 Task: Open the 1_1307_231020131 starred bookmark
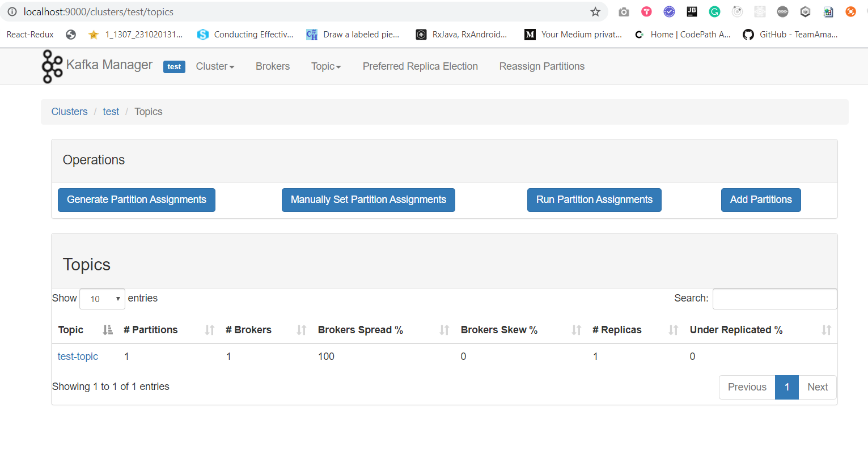(136, 35)
